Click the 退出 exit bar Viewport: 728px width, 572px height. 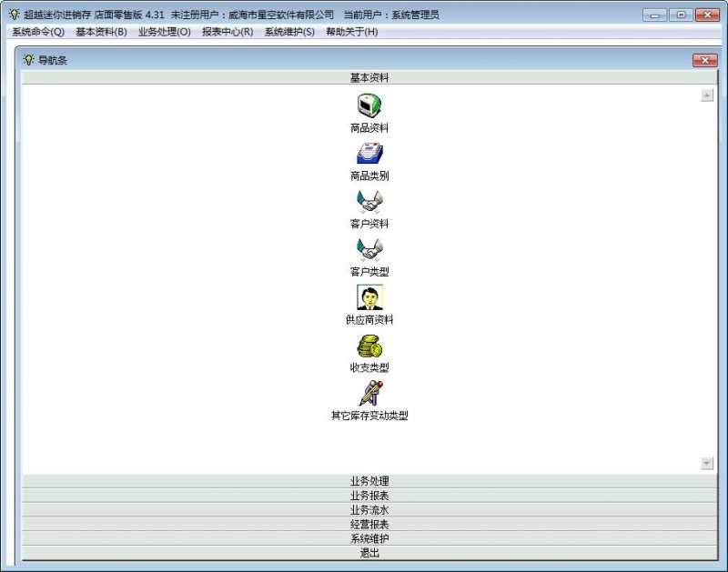pos(369,553)
